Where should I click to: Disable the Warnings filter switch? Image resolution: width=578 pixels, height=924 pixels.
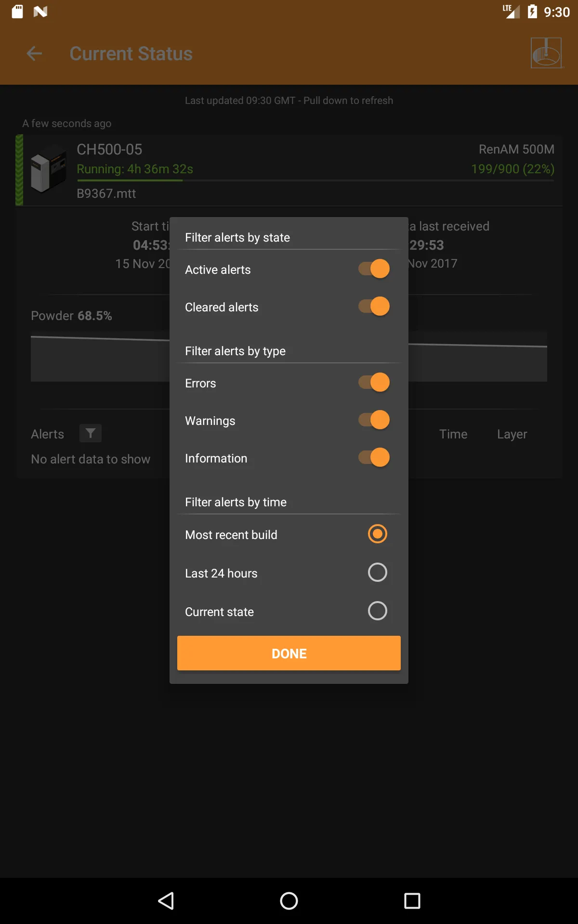pos(374,420)
